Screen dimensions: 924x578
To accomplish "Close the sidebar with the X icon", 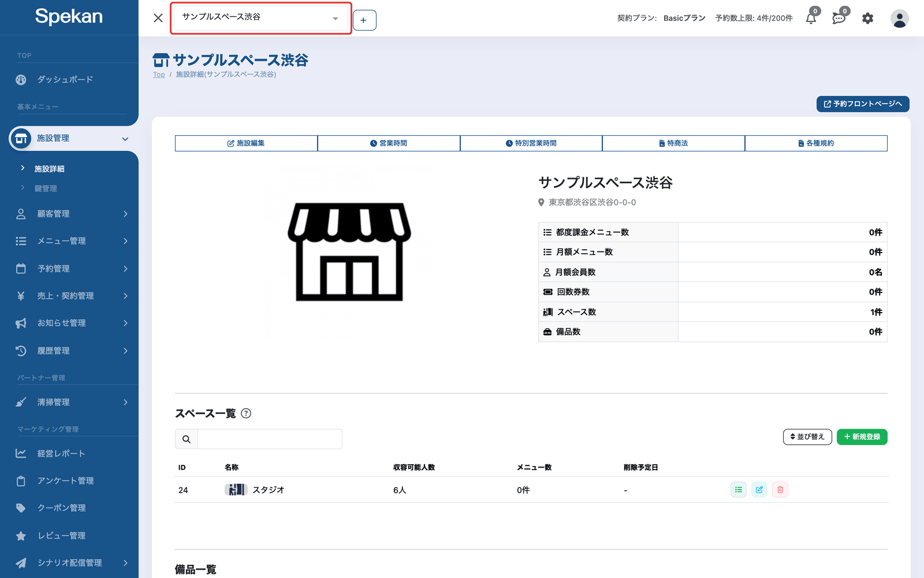I will [158, 18].
